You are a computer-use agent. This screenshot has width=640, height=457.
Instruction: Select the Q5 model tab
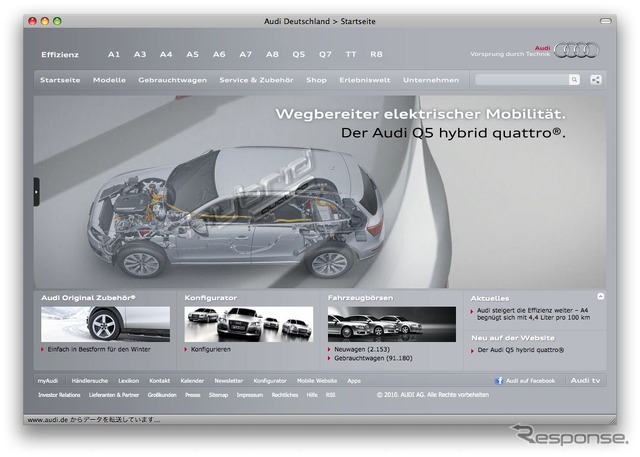299,54
